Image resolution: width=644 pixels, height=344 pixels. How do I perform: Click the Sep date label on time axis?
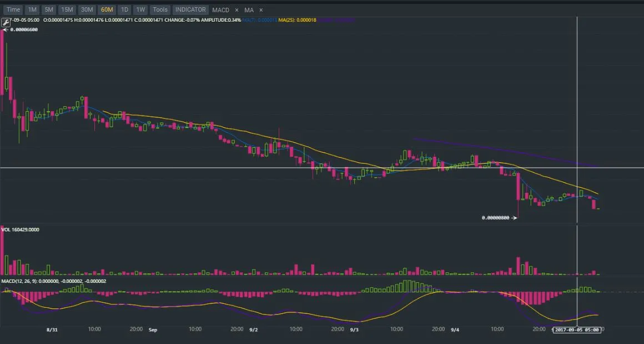point(153,330)
